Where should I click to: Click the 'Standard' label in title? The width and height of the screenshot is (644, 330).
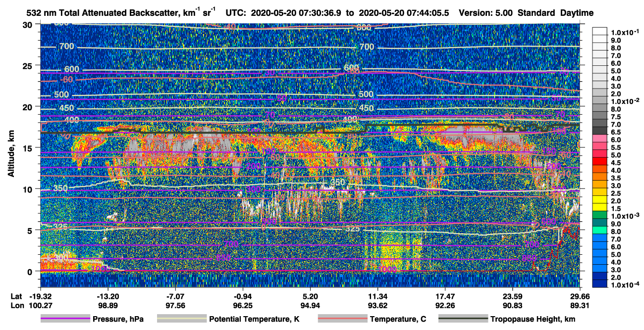point(537,13)
